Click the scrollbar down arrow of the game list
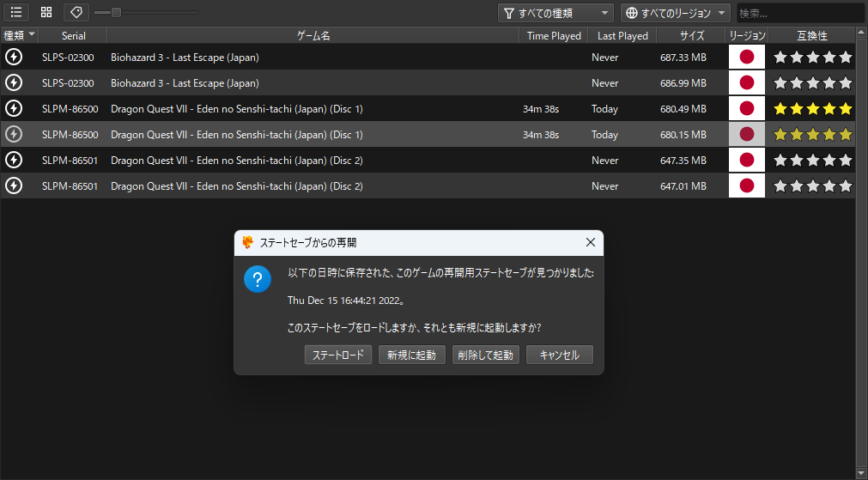868x480 pixels. click(x=861, y=473)
